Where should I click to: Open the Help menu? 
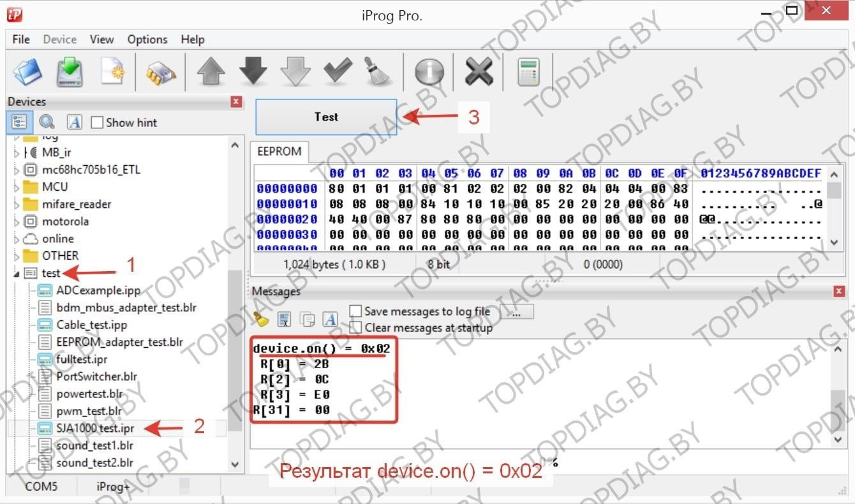click(193, 40)
